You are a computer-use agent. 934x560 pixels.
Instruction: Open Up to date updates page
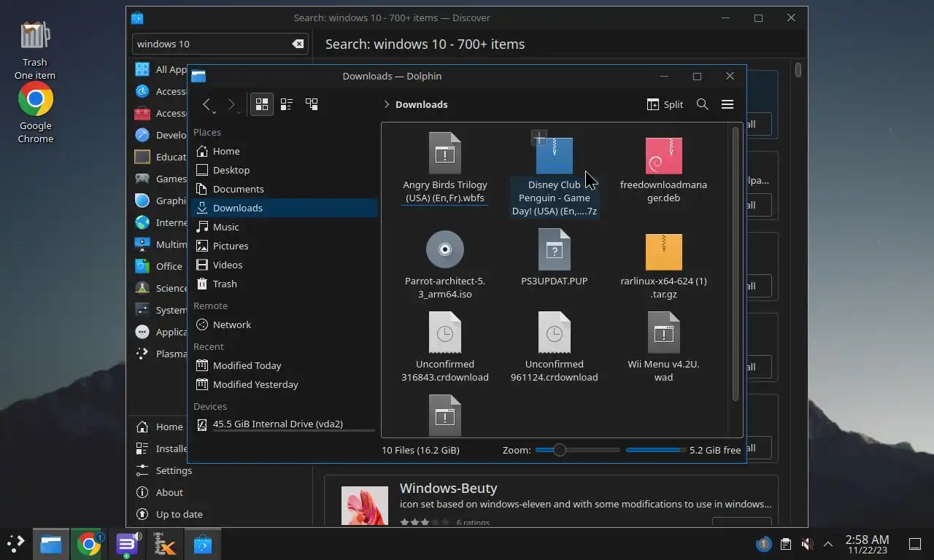[x=169, y=514]
